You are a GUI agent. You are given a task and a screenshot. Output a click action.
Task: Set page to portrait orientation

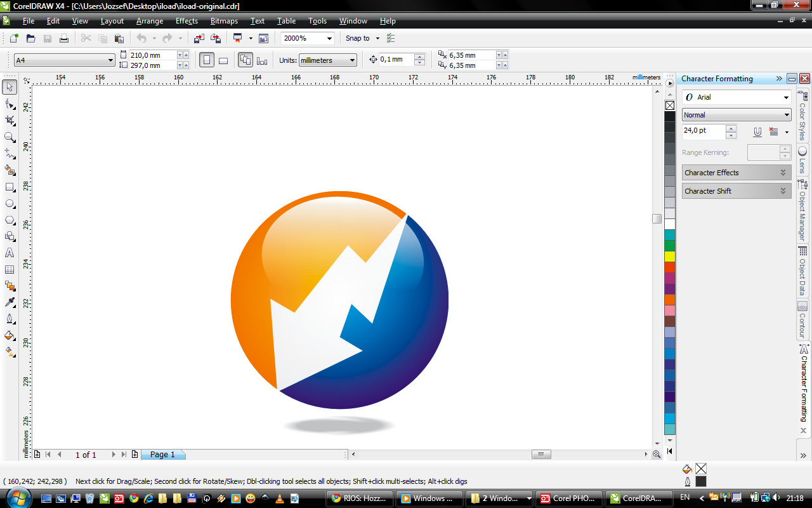[x=206, y=60]
